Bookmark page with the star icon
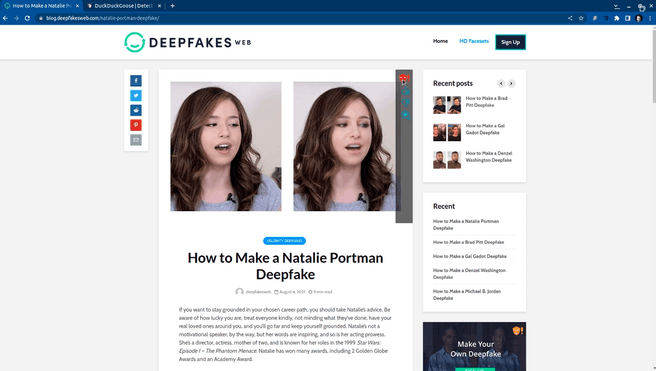This screenshot has width=656, height=371. [581, 18]
